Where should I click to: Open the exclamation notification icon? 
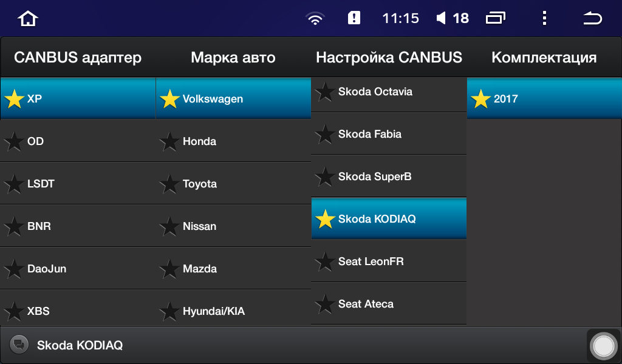point(354,18)
